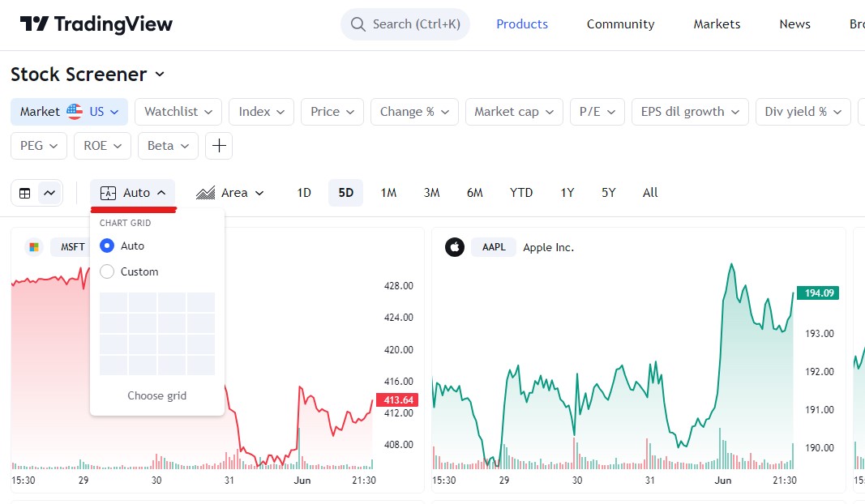Click the Area chart style icon
The width and height of the screenshot is (865, 504).
pos(207,193)
